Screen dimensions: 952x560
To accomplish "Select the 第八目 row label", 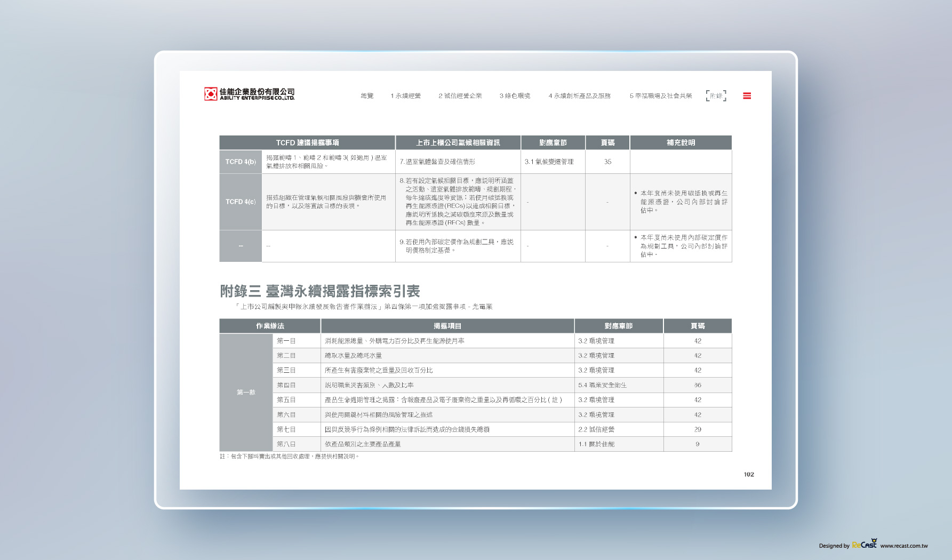I will (x=297, y=444).
